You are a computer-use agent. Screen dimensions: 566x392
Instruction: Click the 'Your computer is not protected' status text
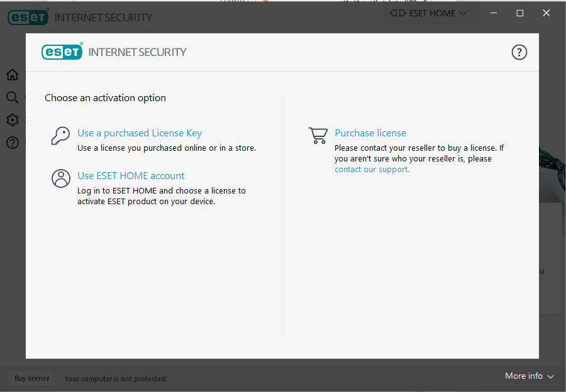click(116, 379)
